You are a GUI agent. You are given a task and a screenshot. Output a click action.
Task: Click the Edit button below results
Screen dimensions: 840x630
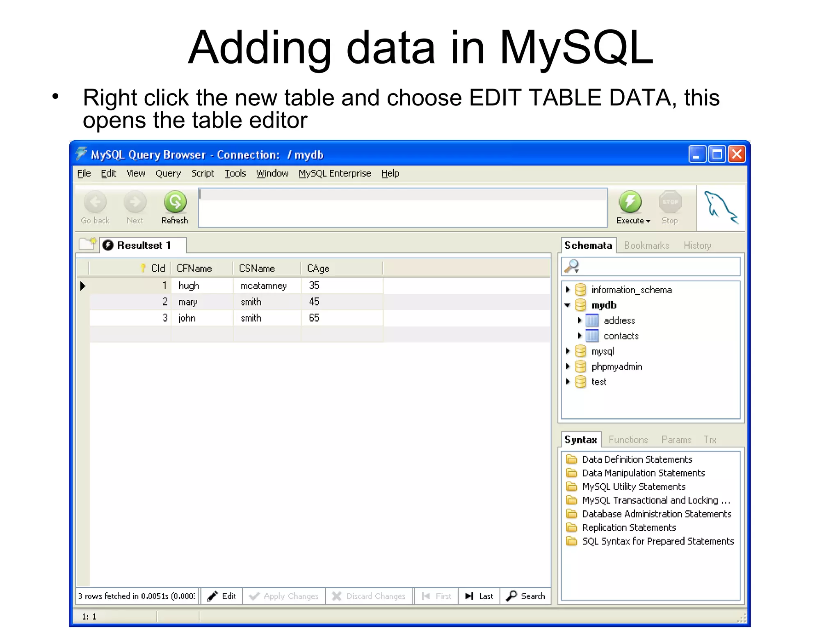point(221,596)
